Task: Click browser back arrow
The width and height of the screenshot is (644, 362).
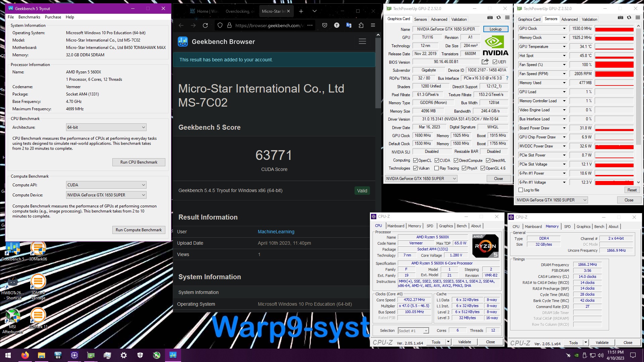Action: [x=181, y=25]
